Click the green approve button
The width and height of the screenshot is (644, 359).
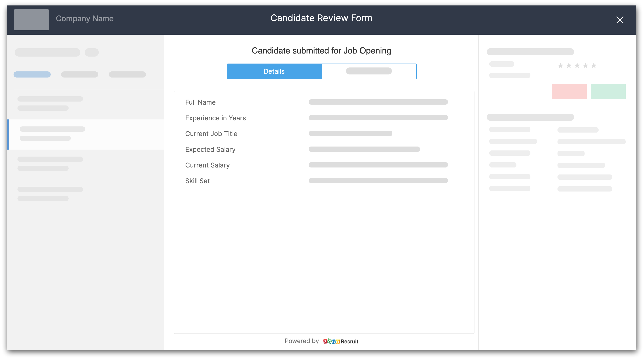[x=608, y=91]
